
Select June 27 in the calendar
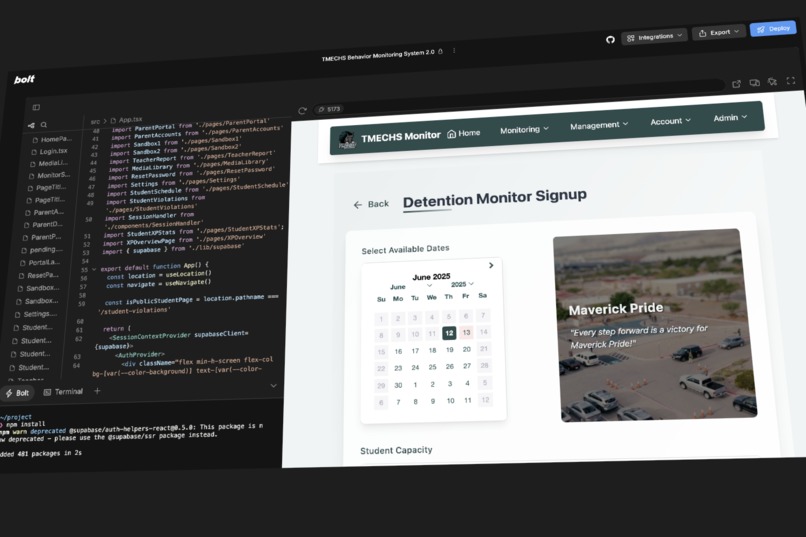(x=467, y=366)
